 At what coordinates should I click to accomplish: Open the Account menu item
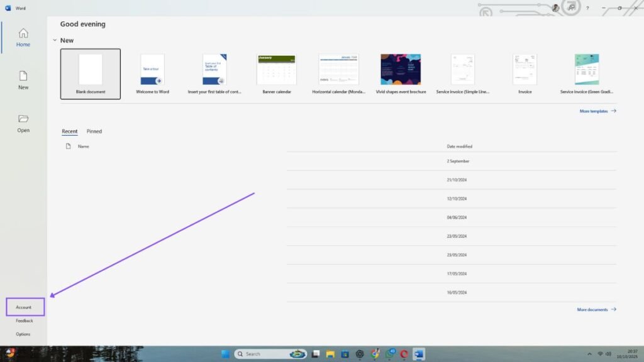[24, 307]
